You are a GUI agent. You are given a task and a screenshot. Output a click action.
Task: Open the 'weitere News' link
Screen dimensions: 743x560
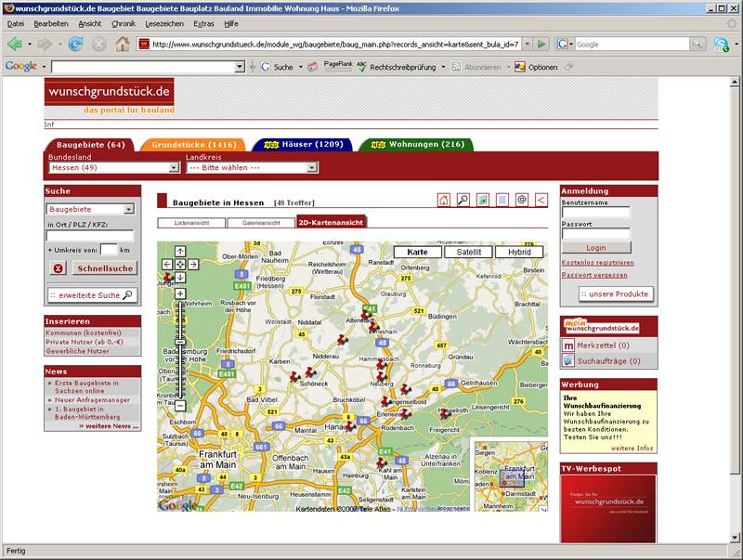[x=109, y=426]
